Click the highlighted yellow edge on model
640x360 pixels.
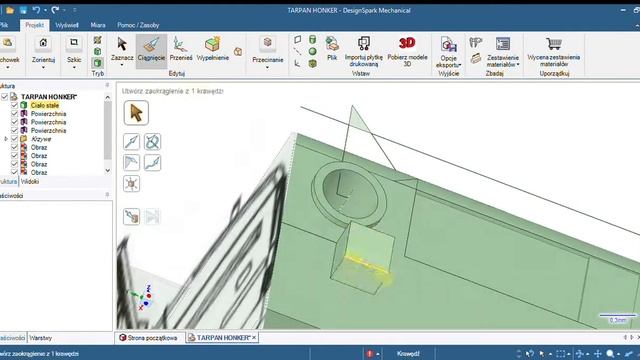367,264
